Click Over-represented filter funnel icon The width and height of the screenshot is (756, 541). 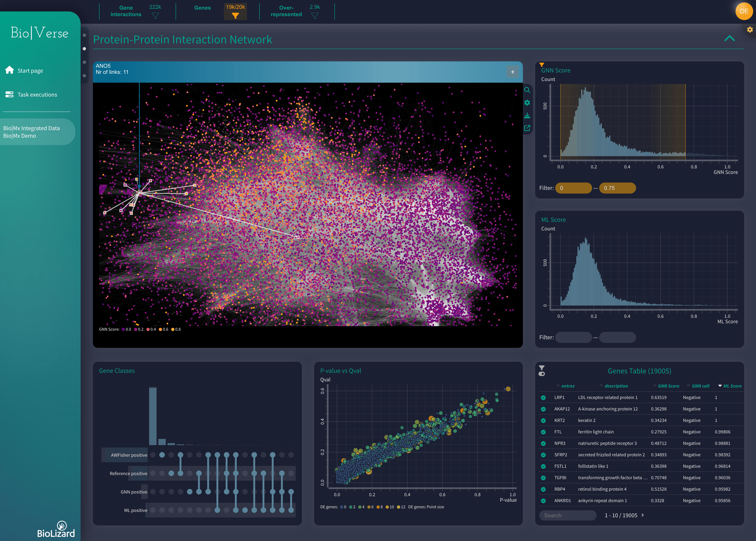(315, 16)
